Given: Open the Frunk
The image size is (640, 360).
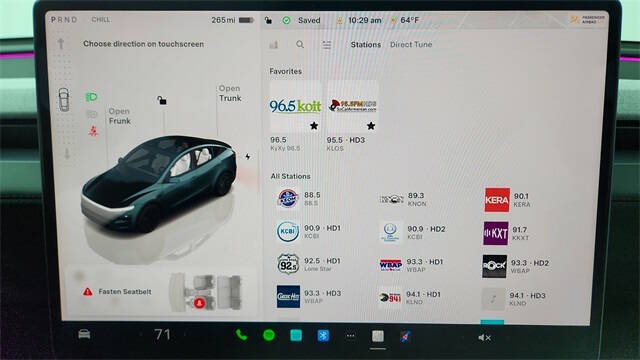Looking at the screenshot, I should click(x=119, y=116).
